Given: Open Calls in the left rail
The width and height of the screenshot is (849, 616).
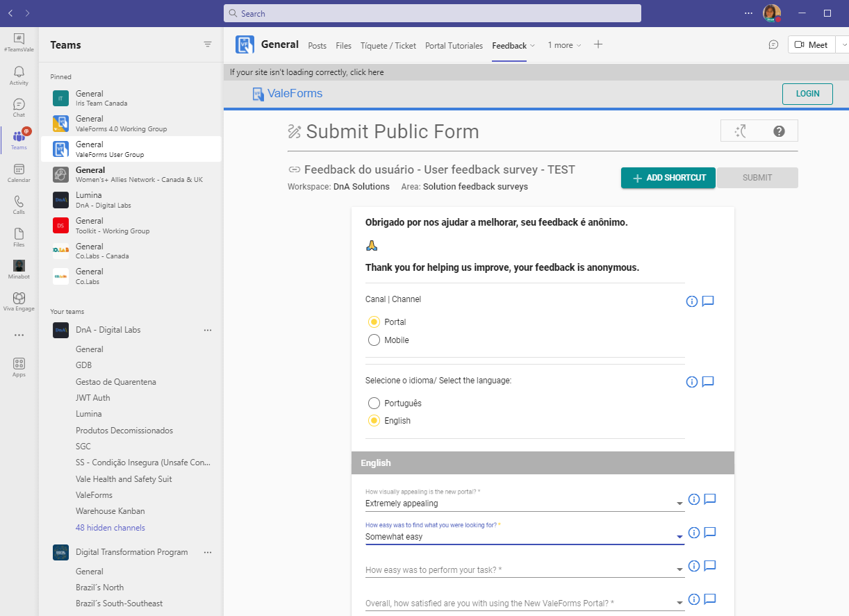Looking at the screenshot, I should point(19,205).
